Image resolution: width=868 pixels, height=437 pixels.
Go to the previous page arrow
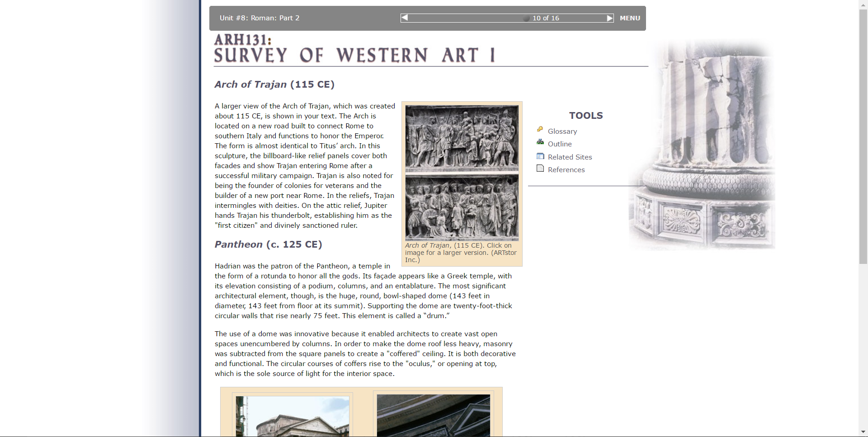pos(405,18)
